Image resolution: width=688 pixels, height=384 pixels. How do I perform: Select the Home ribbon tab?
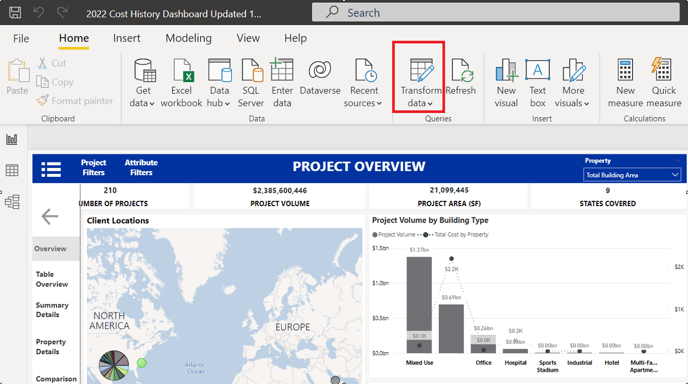pos(74,39)
